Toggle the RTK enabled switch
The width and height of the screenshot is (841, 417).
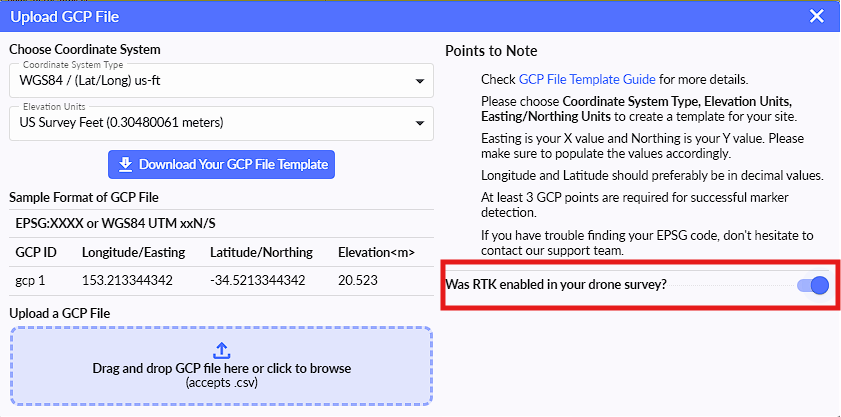click(x=814, y=286)
